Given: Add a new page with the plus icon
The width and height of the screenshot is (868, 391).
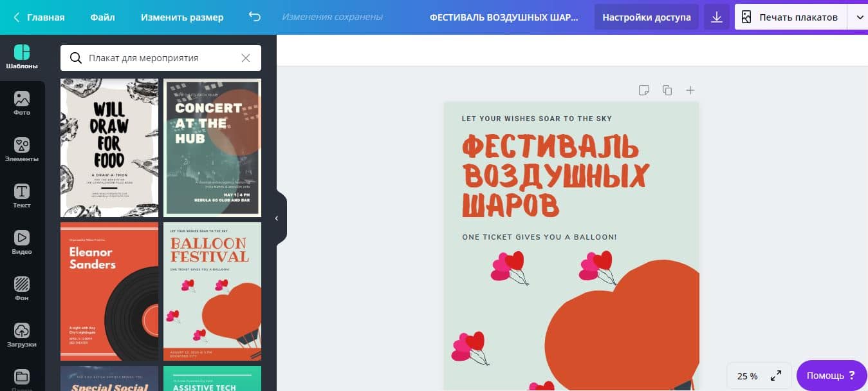Looking at the screenshot, I should coord(690,90).
